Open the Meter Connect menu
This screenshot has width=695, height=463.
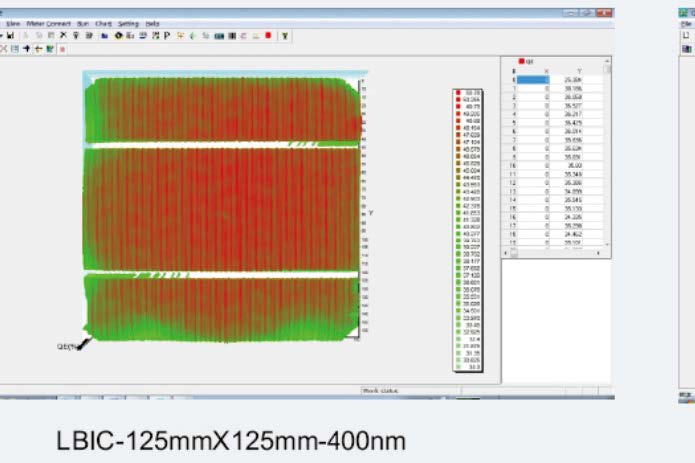tap(47, 22)
